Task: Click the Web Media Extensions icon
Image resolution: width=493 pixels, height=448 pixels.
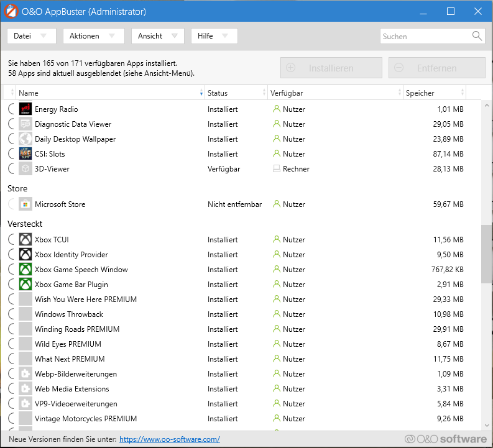Action: [x=25, y=389]
